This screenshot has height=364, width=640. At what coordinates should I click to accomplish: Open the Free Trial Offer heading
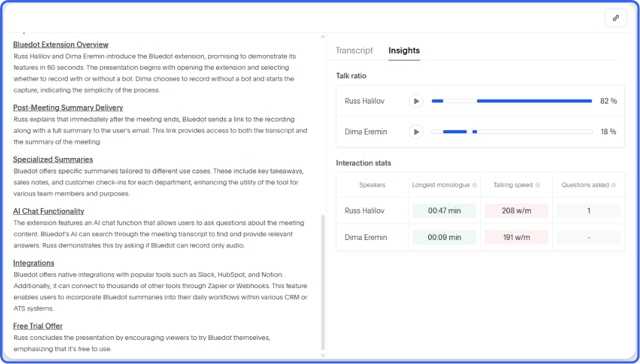[38, 326]
